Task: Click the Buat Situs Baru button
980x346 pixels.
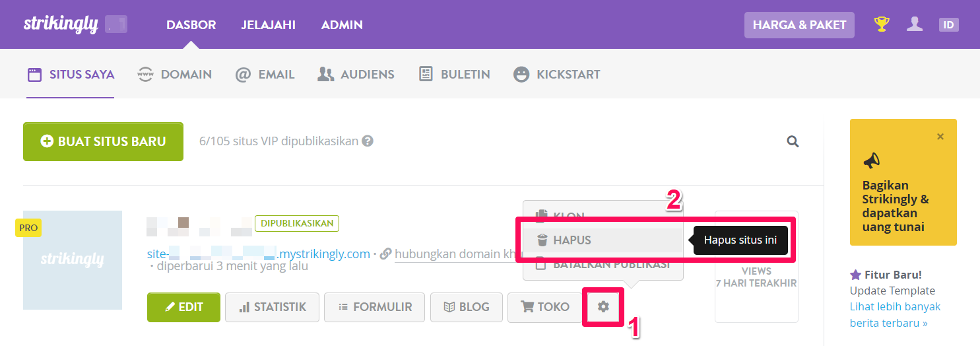Action: (103, 141)
